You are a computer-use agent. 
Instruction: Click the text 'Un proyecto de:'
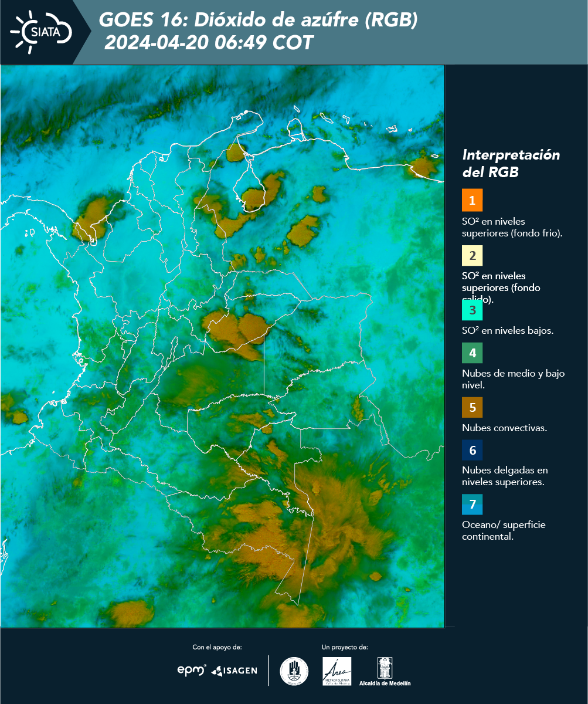click(x=345, y=647)
